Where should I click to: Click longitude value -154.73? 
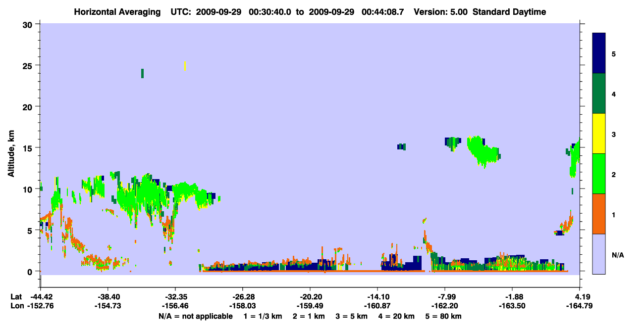coord(107,306)
